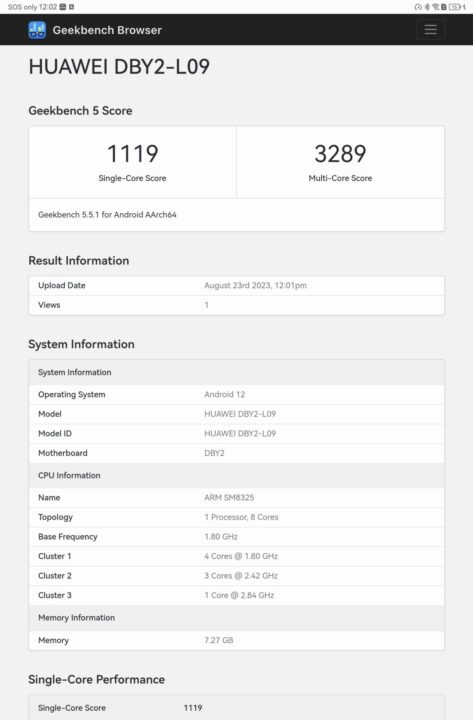Go to Geekbench Browser home link
473x720 pixels.
point(107,30)
